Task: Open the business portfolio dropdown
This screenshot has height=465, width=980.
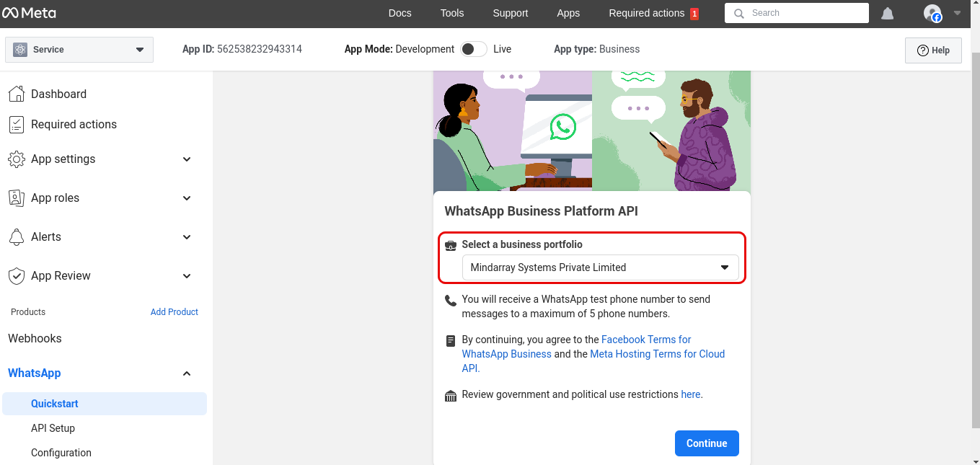Action: (x=601, y=267)
